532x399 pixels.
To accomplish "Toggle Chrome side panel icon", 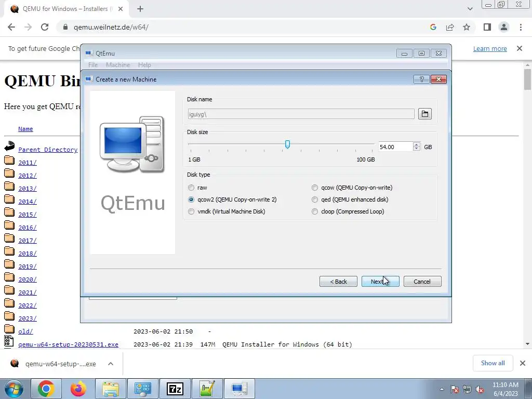I will tap(487, 27).
